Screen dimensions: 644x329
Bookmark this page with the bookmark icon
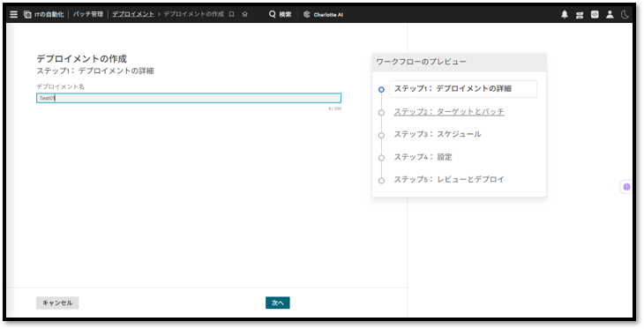(232, 14)
